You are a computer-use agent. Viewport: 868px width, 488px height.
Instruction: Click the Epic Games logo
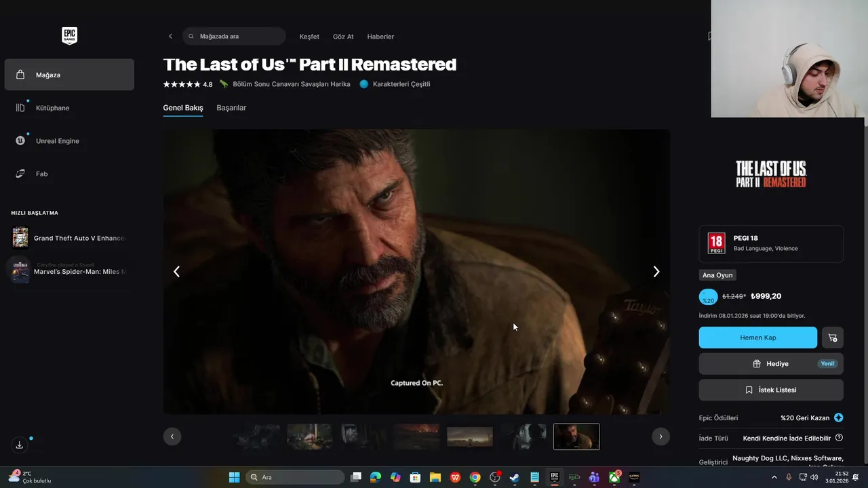coord(69,36)
